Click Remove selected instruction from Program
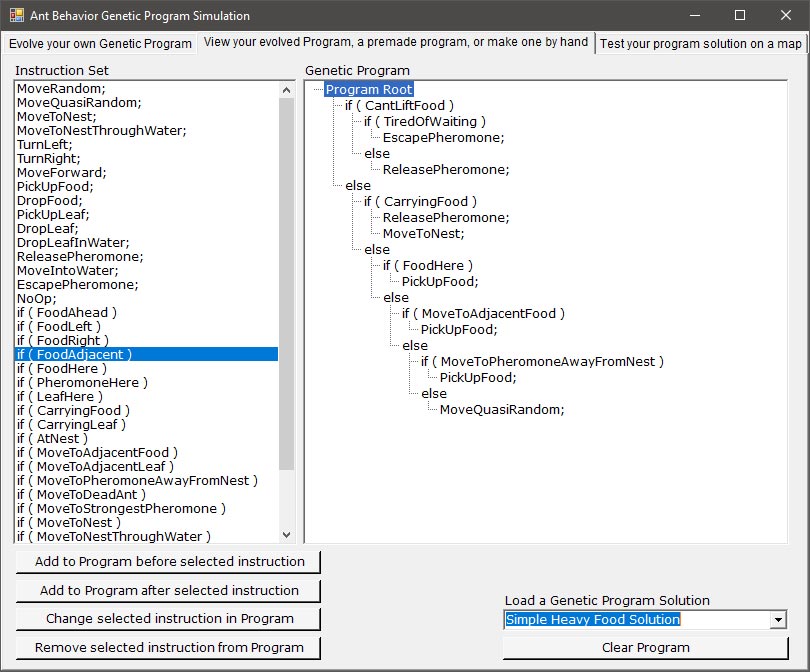 point(168,648)
